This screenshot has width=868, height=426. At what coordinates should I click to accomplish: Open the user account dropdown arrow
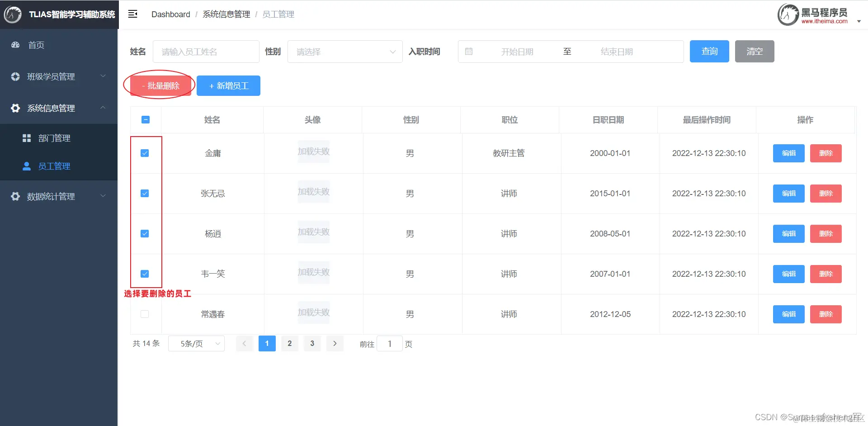[x=859, y=21]
